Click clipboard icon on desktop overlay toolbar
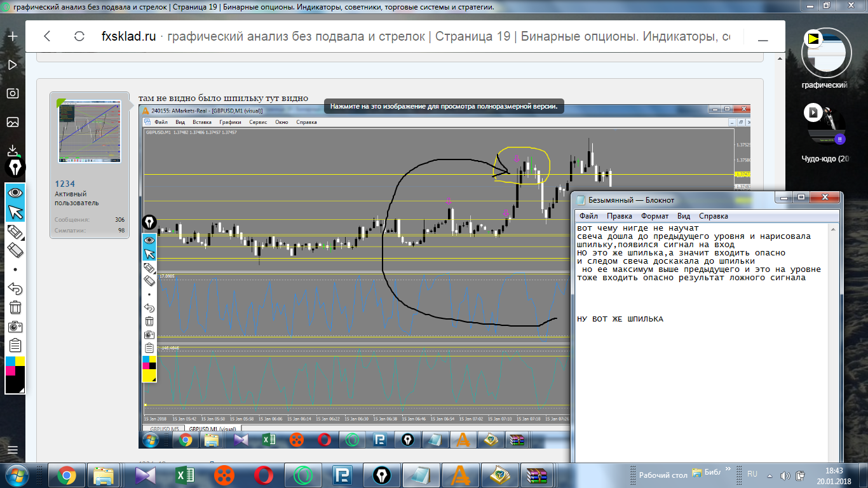868x488 pixels. (15, 346)
